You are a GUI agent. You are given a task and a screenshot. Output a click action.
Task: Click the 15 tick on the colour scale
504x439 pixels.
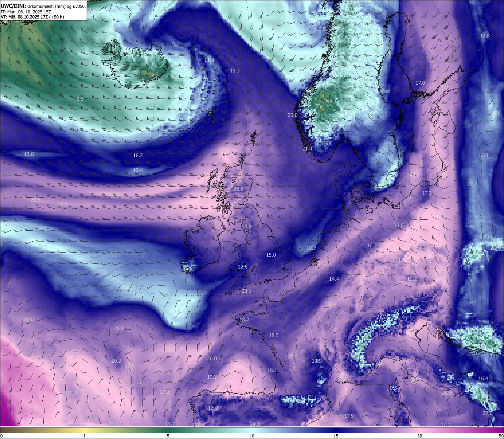336,436
